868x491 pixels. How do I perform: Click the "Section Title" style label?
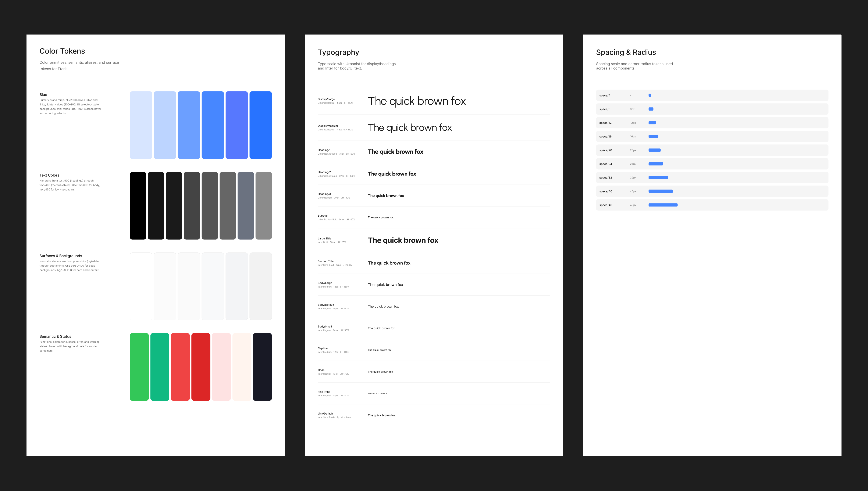click(326, 261)
